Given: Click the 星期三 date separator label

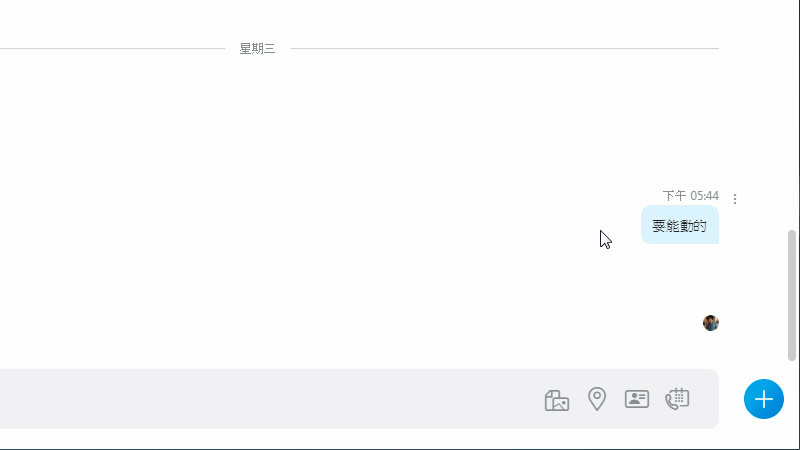Looking at the screenshot, I should pyautogui.click(x=257, y=48).
